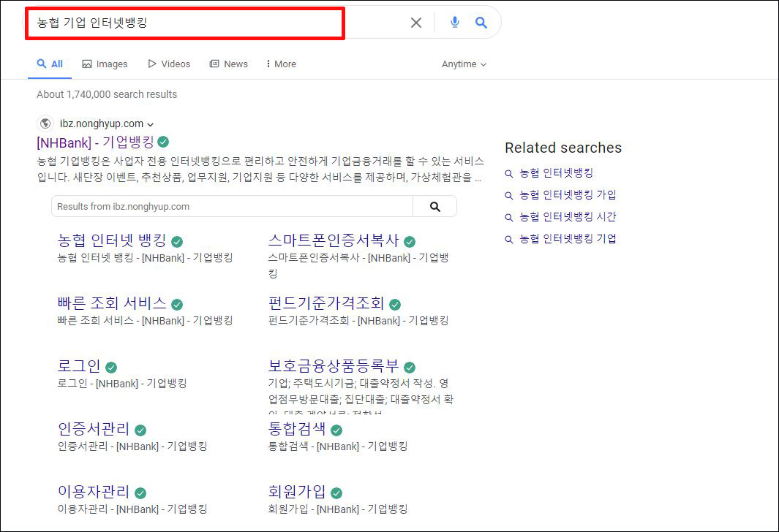
Task: Switch to the All results tab
Action: coord(50,64)
